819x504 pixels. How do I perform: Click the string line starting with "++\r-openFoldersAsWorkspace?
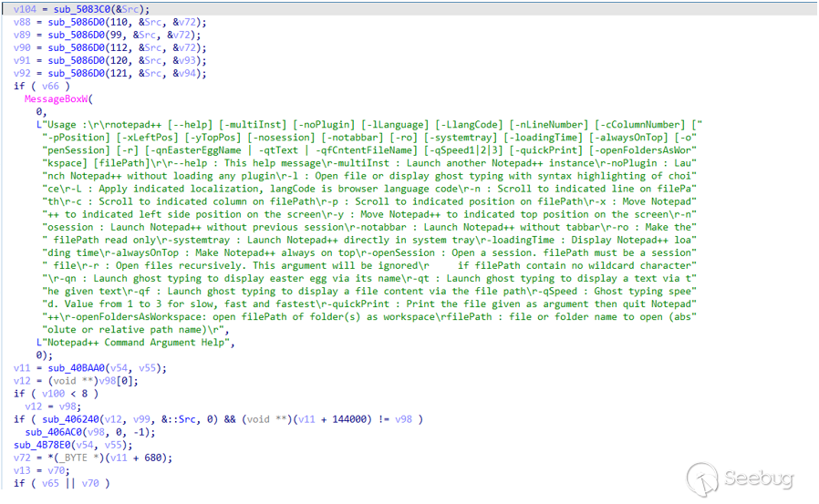pyautogui.click(x=369, y=316)
